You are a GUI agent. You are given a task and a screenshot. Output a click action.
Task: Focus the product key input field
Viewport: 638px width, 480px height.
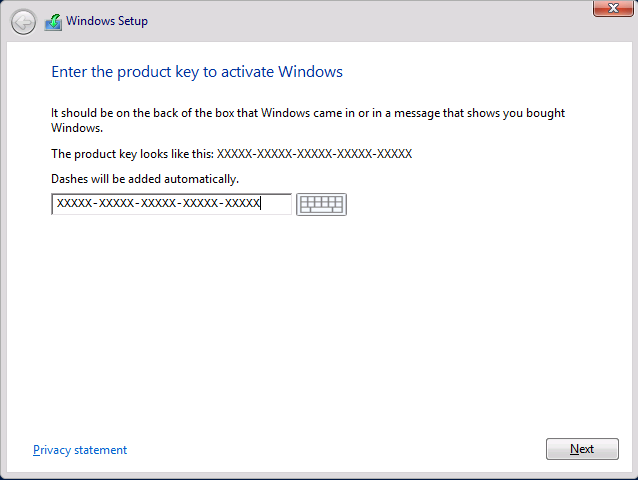pyautogui.click(x=171, y=204)
